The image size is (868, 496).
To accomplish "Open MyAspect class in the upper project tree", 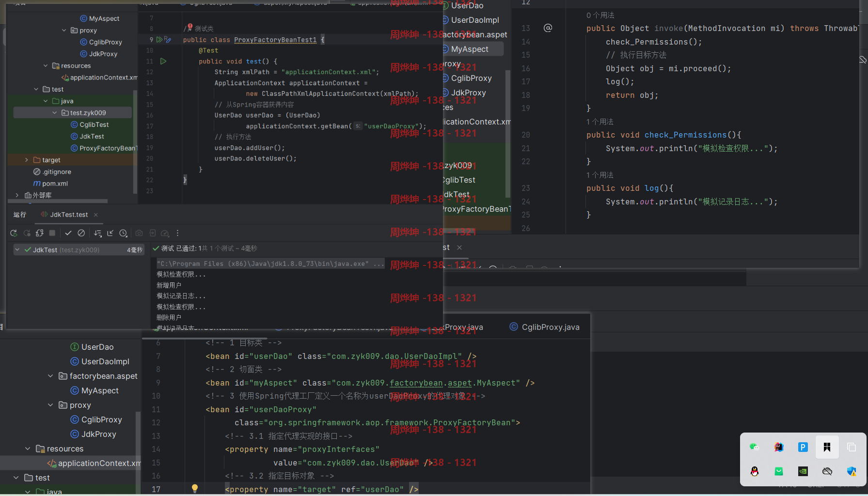I will pos(100,18).
